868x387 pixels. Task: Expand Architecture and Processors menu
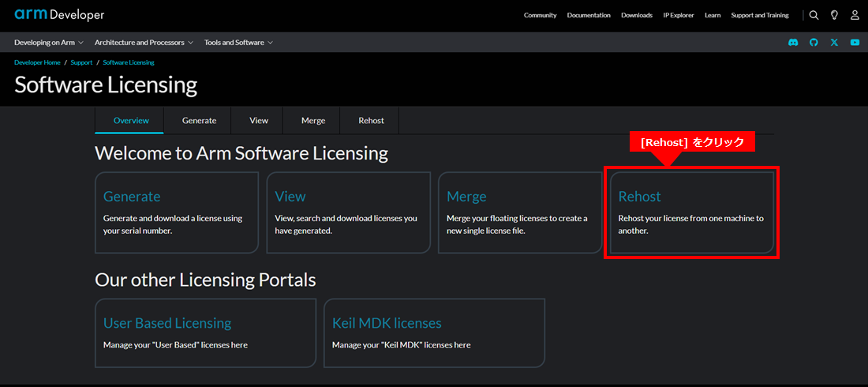tap(144, 42)
